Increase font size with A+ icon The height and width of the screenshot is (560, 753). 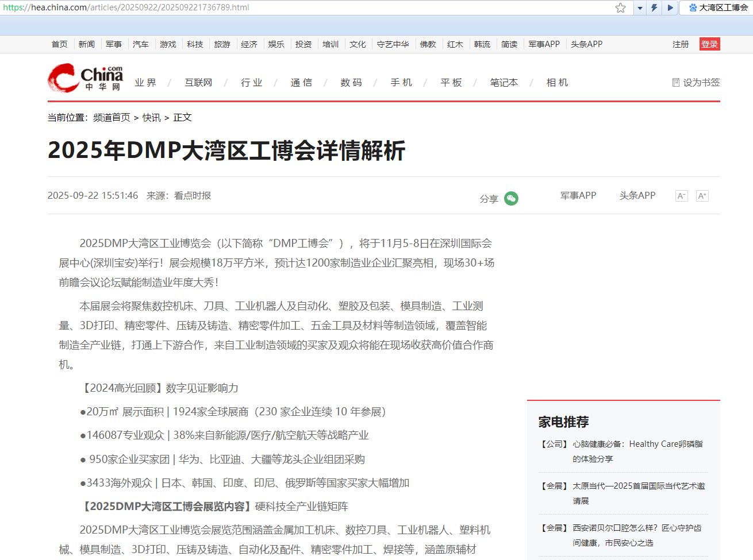click(x=702, y=196)
